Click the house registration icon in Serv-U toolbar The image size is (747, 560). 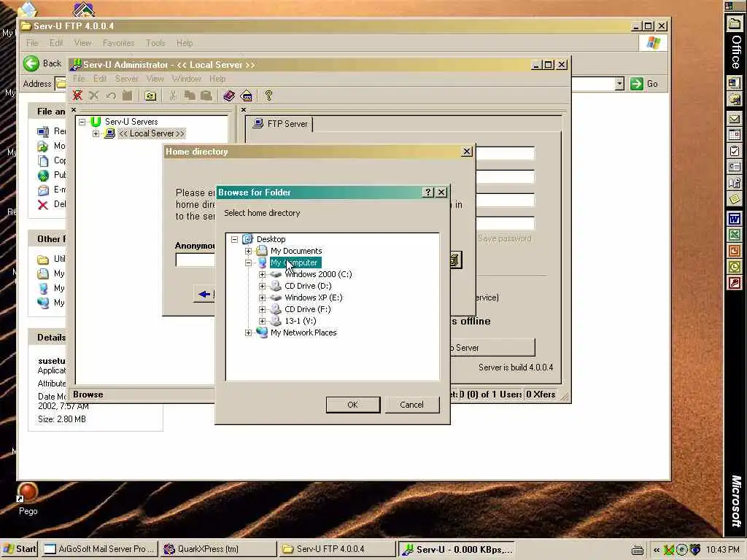(247, 96)
